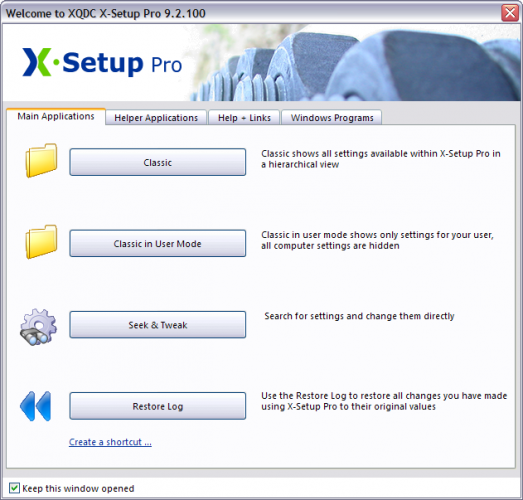Click the description 'Classic shows all settings available'
The height and width of the screenshot is (500, 523).
tap(381, 159)
